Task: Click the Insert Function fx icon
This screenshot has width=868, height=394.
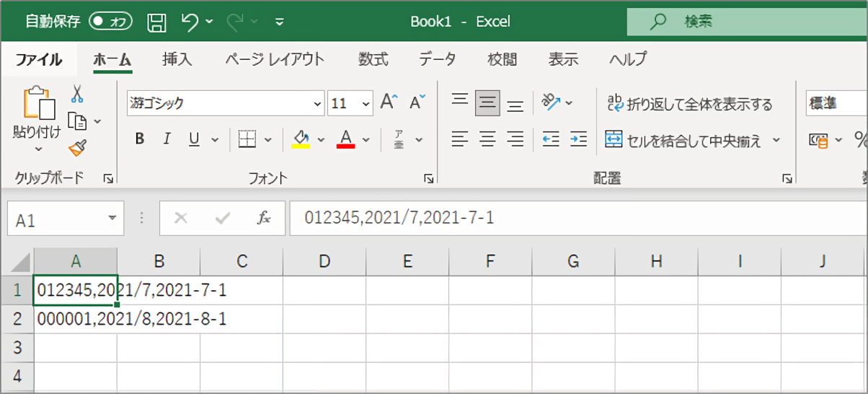Action: (264, 218)
